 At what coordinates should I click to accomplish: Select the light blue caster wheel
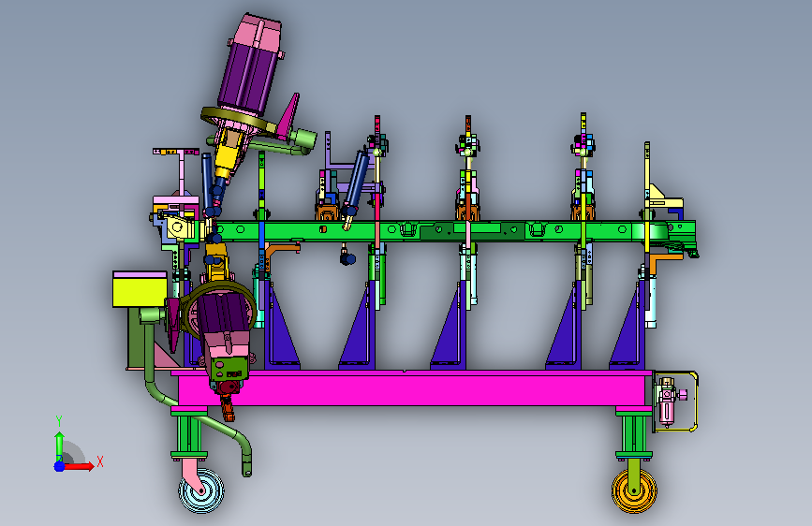201,490
